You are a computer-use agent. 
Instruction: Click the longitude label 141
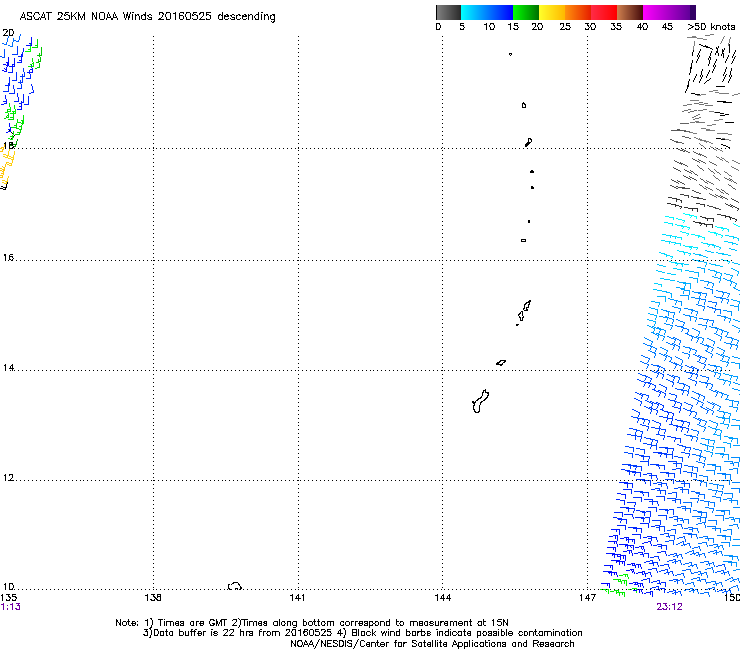point(297,598)
